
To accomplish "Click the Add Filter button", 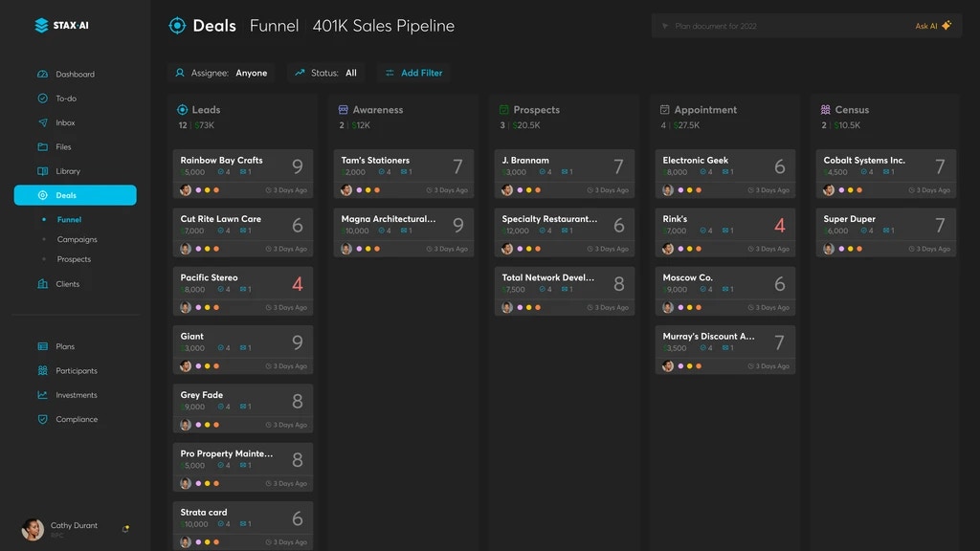I will [413, 73].
